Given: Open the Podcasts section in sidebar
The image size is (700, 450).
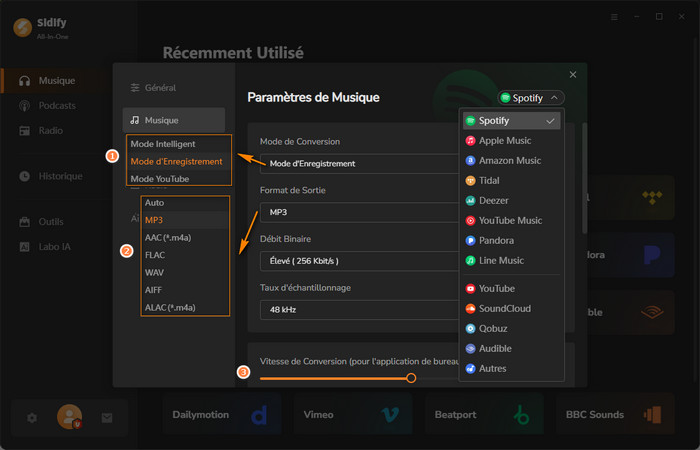Looking at the screenshot, I should click(x=58, y=106).
